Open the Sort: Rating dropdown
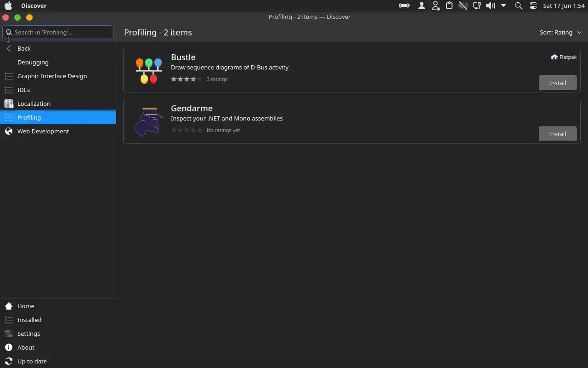Image resolution: width=588 pixels, height=368 pixels. click(x=560, y=32)
